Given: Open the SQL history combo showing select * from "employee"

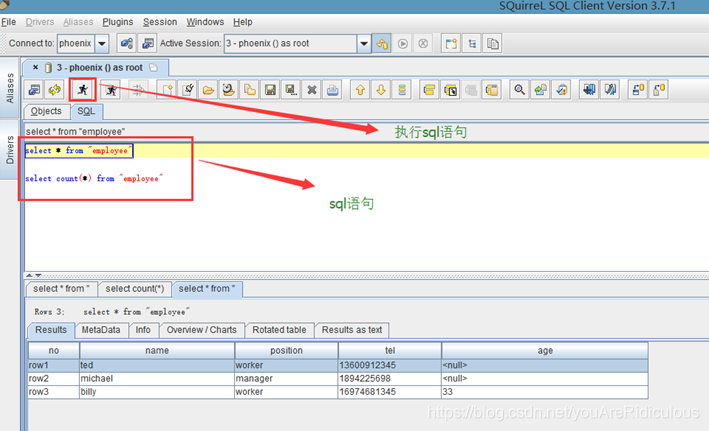Looking at the screenshot, I should pyautogui.click(x=367, y=132).
